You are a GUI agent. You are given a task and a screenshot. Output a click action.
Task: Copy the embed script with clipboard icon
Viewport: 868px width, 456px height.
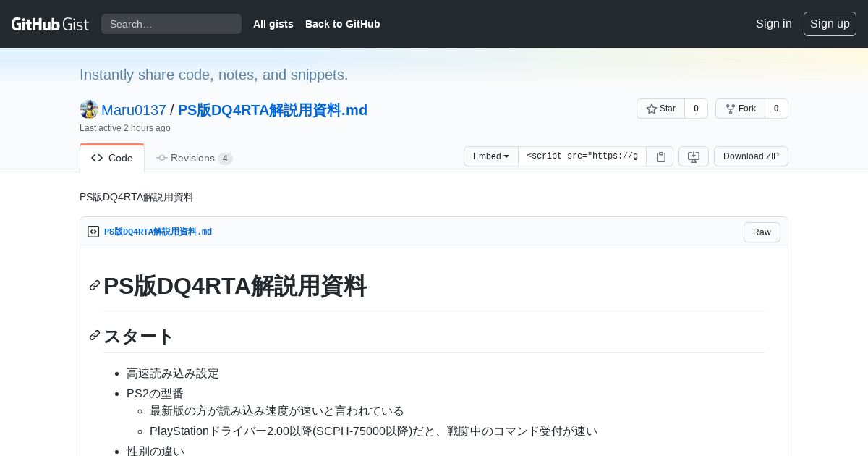660,156
